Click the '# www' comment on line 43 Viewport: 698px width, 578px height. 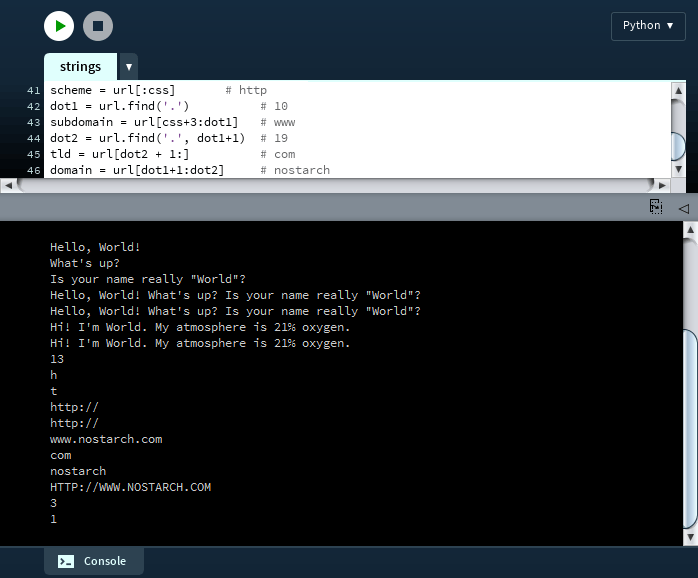pyautogui.click(x=278, y=122)
